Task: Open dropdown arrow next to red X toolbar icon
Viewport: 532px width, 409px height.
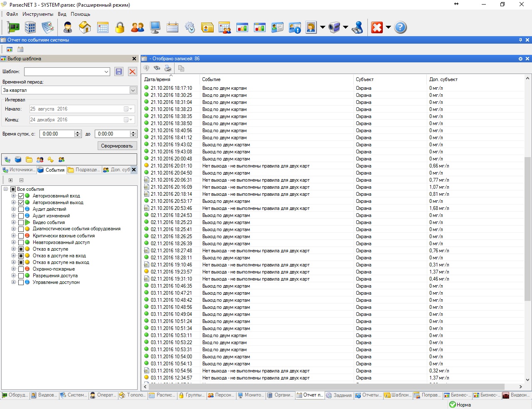Action: (388, 27)
